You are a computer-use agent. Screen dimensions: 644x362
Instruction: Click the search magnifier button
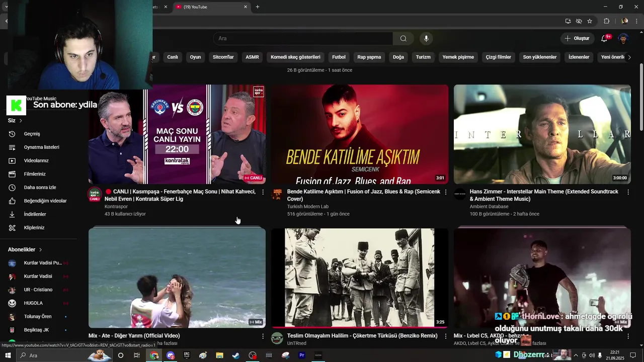(x=403, y=39)
